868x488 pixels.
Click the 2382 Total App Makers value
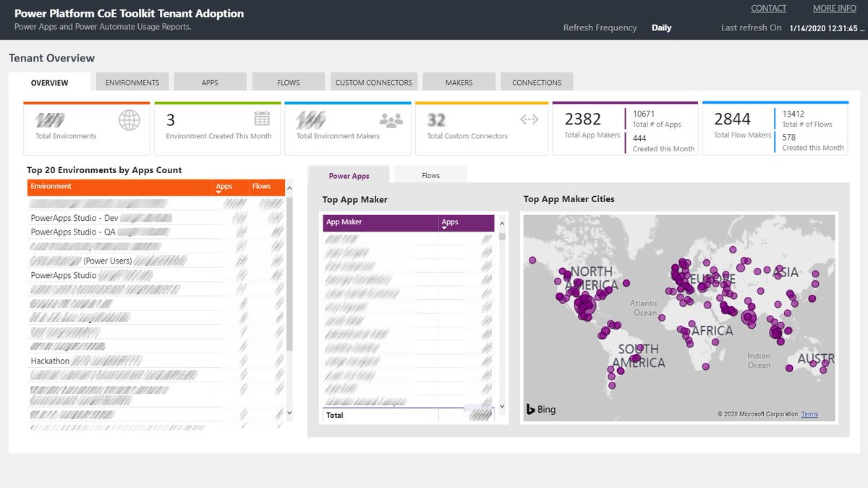tap(583, 119)
